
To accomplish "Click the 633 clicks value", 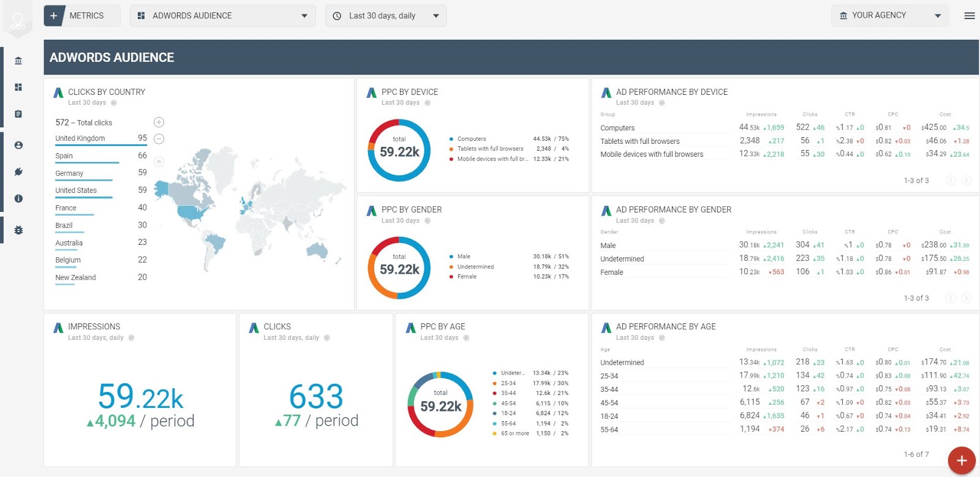I will tap(316, 397).
